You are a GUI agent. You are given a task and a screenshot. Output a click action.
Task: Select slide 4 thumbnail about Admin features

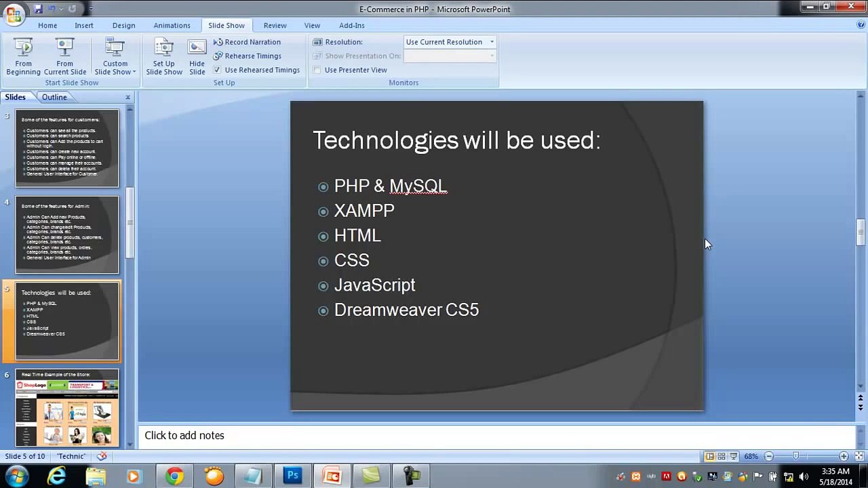pyautogui.click(x=67, y=235)
